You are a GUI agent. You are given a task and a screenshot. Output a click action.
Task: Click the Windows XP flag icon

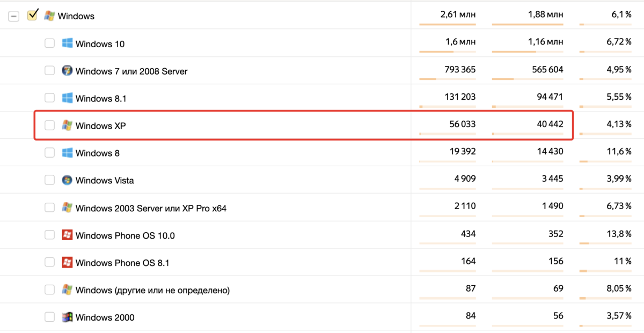(67, 125)
